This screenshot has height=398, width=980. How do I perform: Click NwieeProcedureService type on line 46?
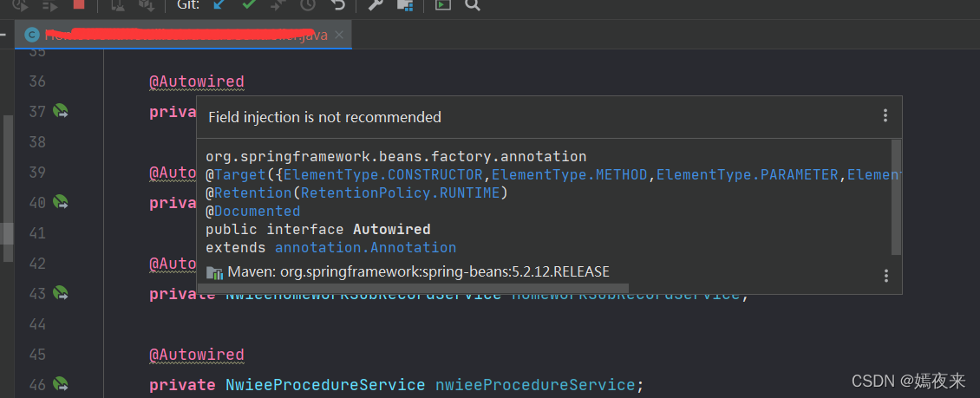pos(325,384)
